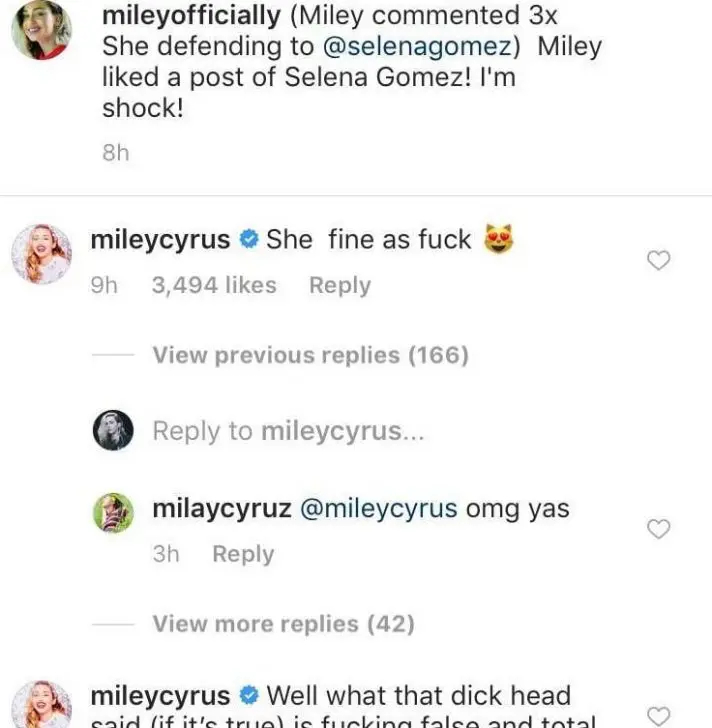This screenshot has width=712, height=728.
Task: Expand "View previous replies (166)"
Action: 310,355
